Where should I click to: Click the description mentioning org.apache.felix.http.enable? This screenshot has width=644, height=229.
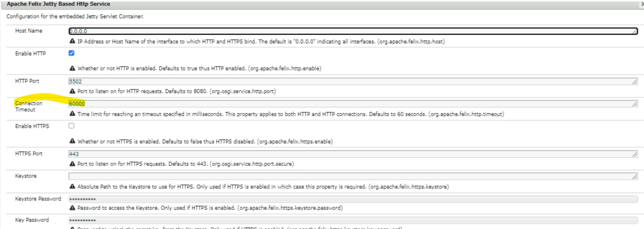click(199, 69)
